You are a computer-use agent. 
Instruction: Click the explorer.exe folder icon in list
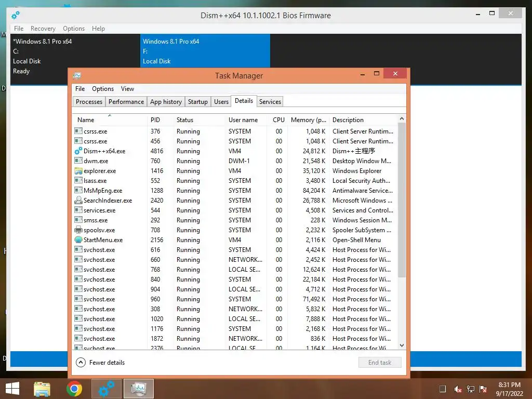[x=78, y=170]
